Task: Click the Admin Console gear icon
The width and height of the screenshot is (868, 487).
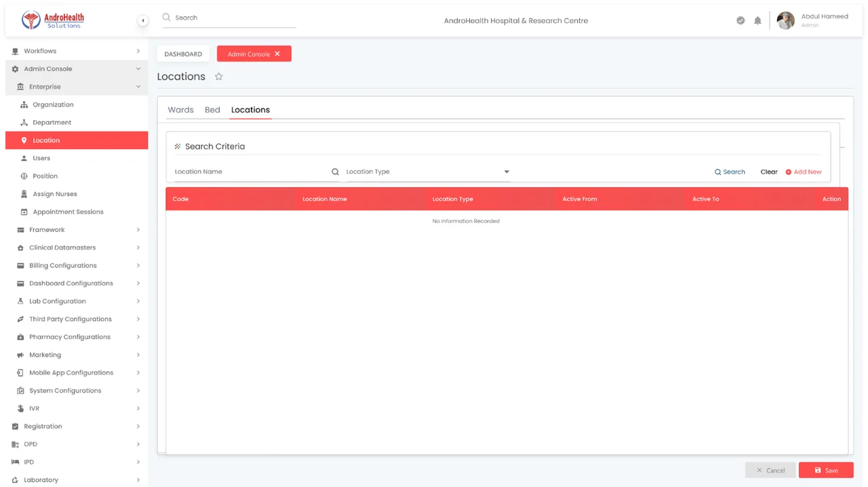Action: click(16, 69)
